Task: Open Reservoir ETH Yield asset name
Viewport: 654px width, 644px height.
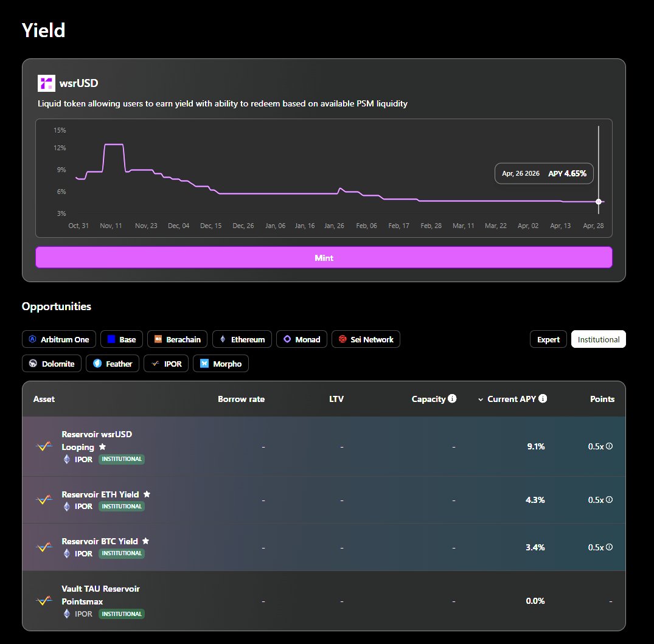Action: (x=100, y=494)
